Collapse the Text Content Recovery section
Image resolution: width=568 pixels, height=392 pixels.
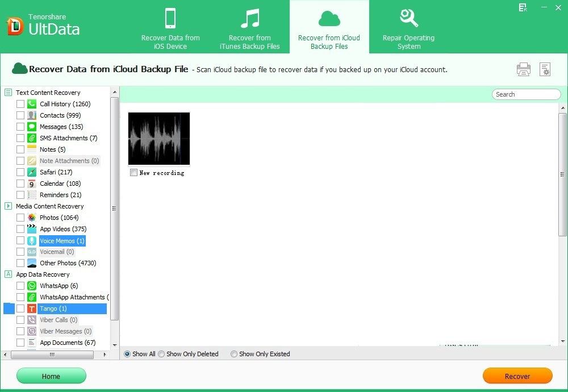click(7, 92)
